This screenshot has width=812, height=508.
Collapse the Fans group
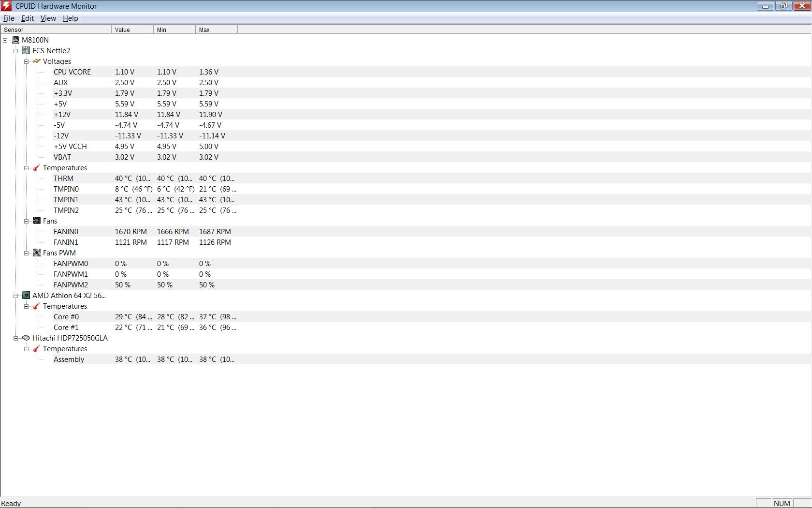[27, 221]
